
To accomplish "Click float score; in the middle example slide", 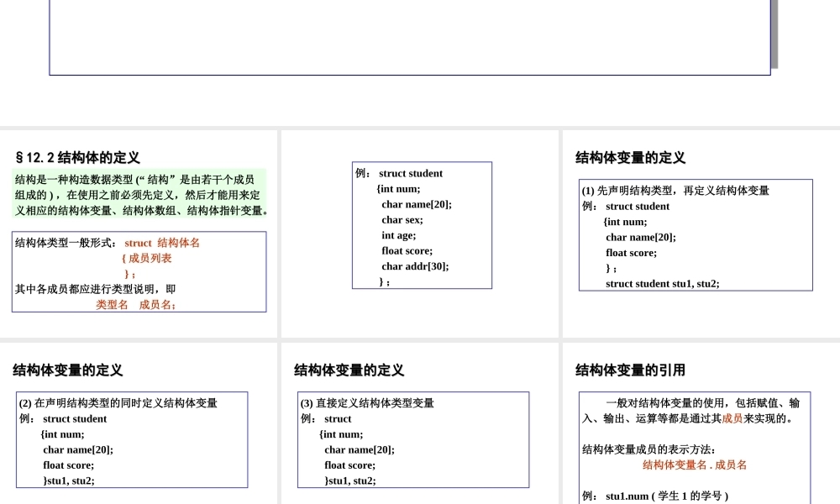I will click(x=407, y=250).
